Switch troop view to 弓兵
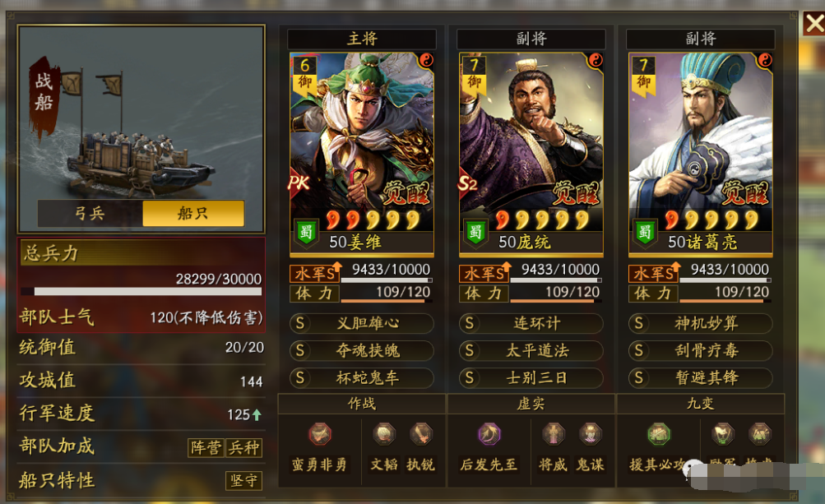This screenshot has width=825, height=504. point(90,213)
